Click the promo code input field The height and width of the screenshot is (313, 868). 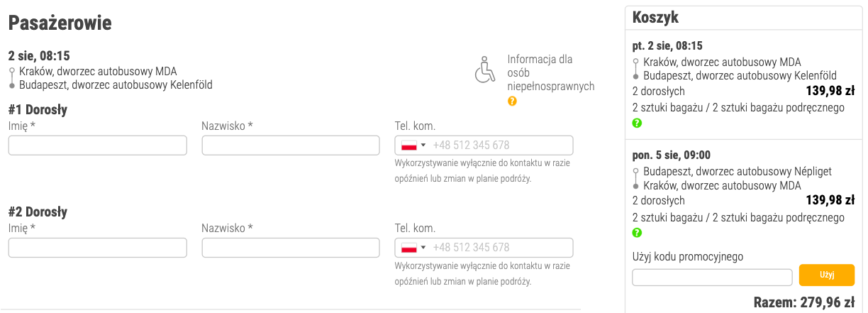(711, 278)
